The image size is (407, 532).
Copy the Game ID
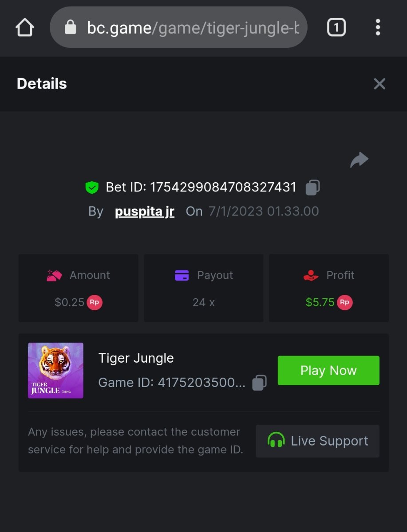click(x=259, y=383)
